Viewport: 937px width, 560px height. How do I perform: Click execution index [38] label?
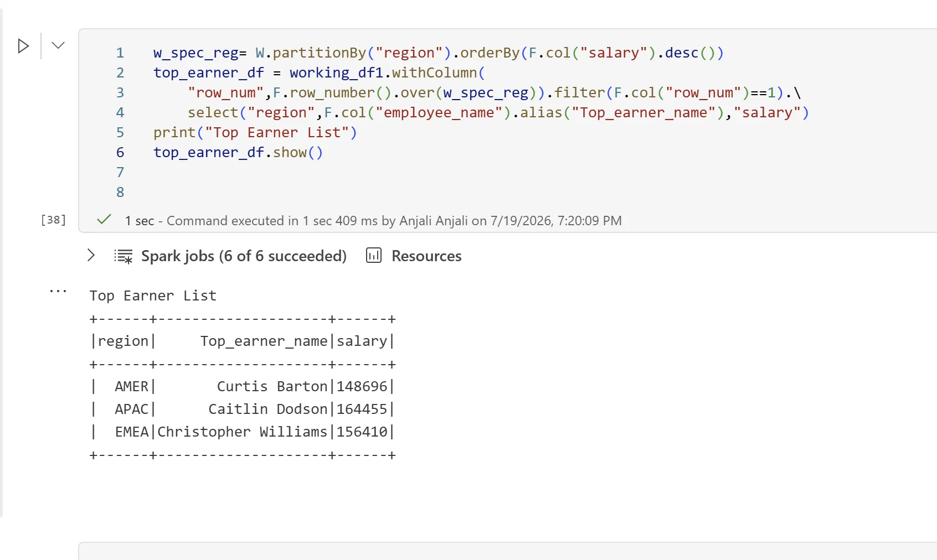point(53,220)
